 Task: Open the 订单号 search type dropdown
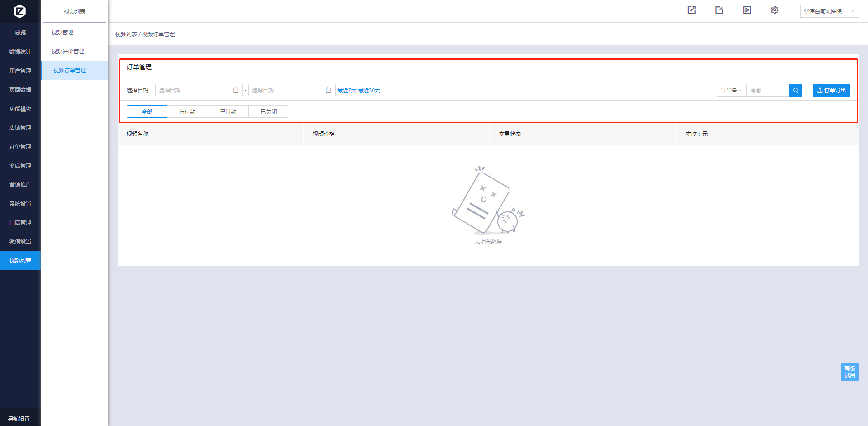pos(731,90)
